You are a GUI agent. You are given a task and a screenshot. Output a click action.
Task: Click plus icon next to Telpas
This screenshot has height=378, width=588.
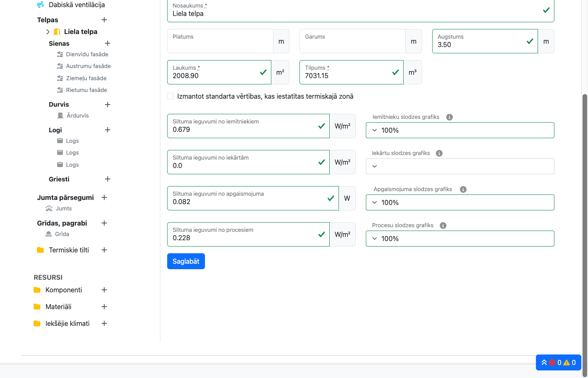tap(104, 20)
